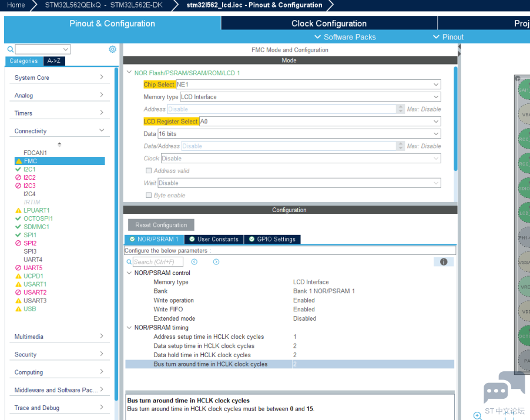Click the Reset Configuration button
The height and width of the screenshot is (420, 530).
[161, 225]
